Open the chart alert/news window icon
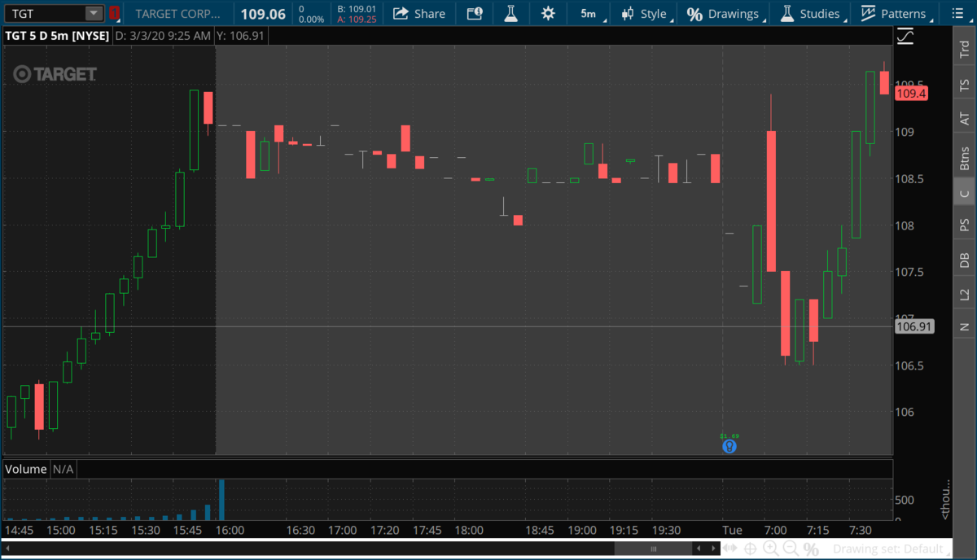 pyautogui.click(x=475, y=13)
